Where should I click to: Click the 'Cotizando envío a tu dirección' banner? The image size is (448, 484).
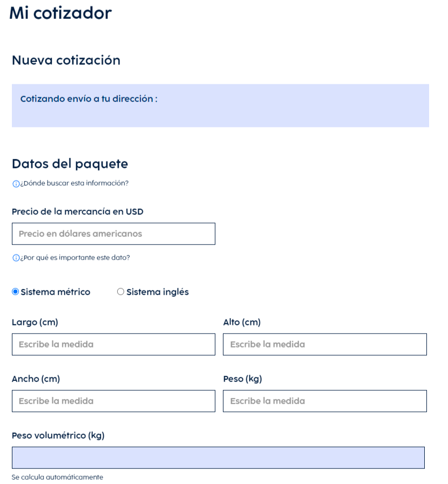click(x=220, y=105)
